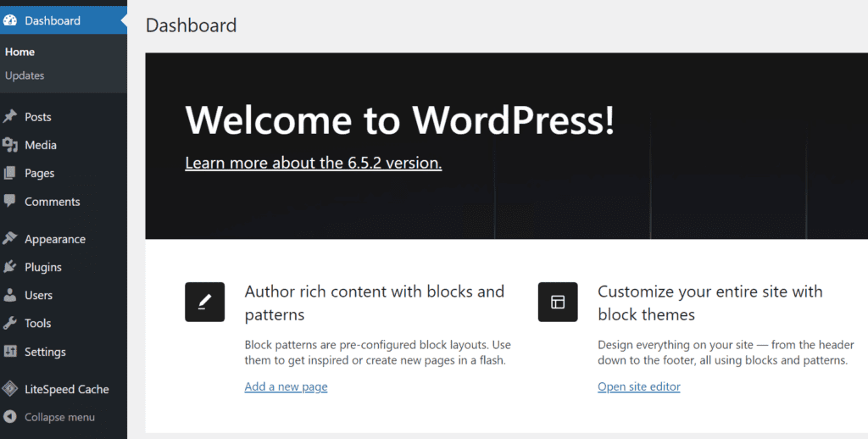Open the Learn more about 6.5.2 link

[314, 163]
